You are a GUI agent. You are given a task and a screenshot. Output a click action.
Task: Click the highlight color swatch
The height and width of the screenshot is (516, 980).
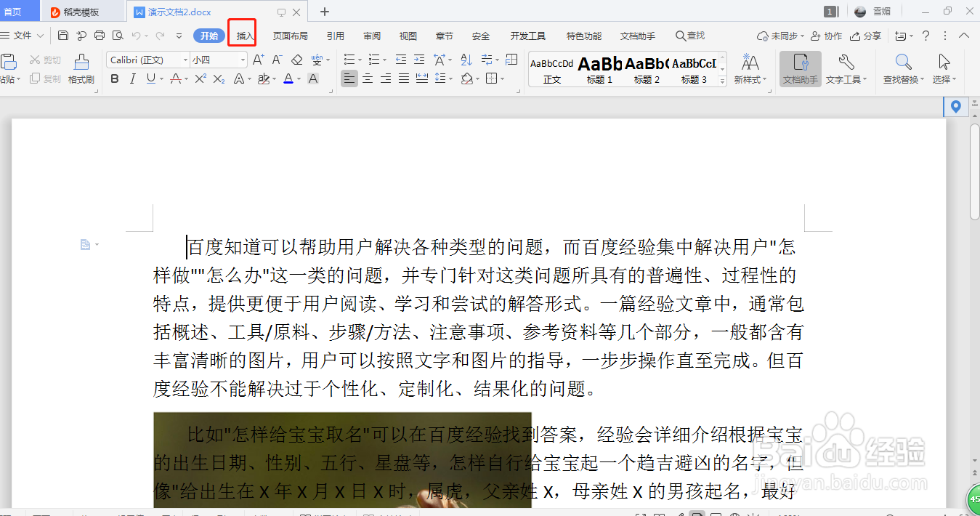[264, 78]
